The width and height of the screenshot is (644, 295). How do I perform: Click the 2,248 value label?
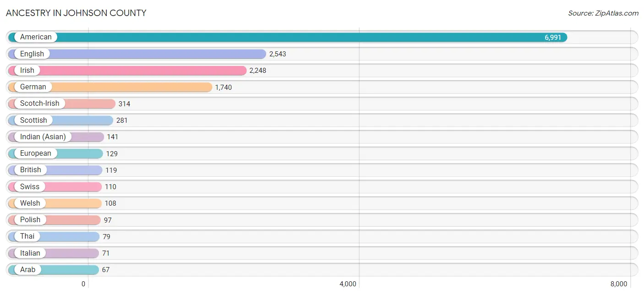pos(258,71)
